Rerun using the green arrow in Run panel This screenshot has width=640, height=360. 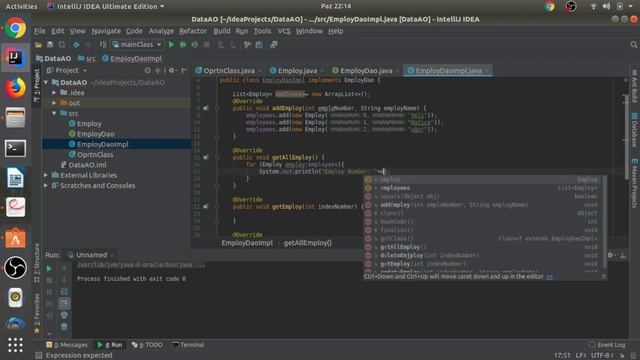click(49, 269)
